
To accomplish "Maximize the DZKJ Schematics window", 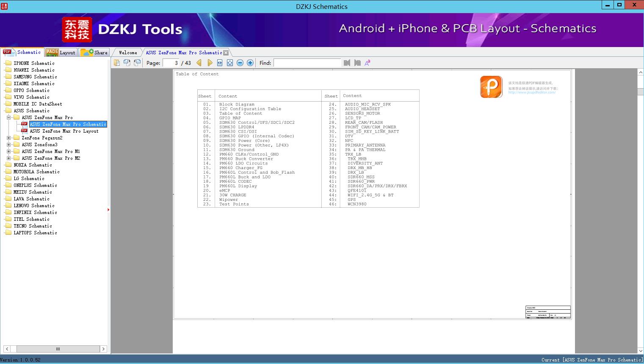I will click(x=619, y=5).
